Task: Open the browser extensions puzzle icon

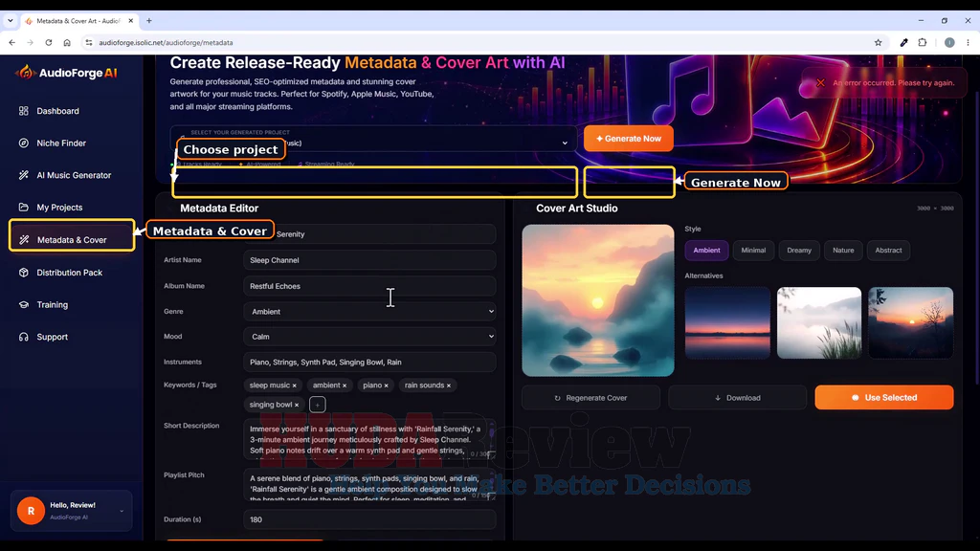Action: click(x=923, y=42)
